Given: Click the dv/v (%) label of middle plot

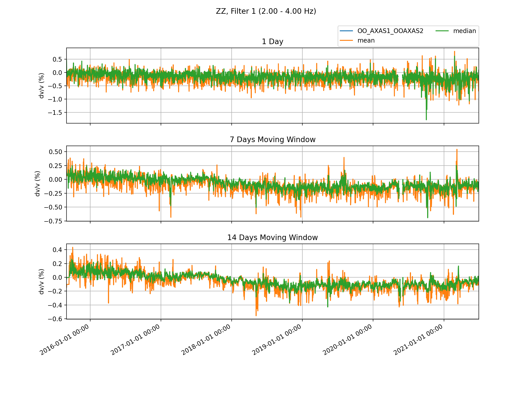Looking at the screenshot, I should click(x=37, y=184).
